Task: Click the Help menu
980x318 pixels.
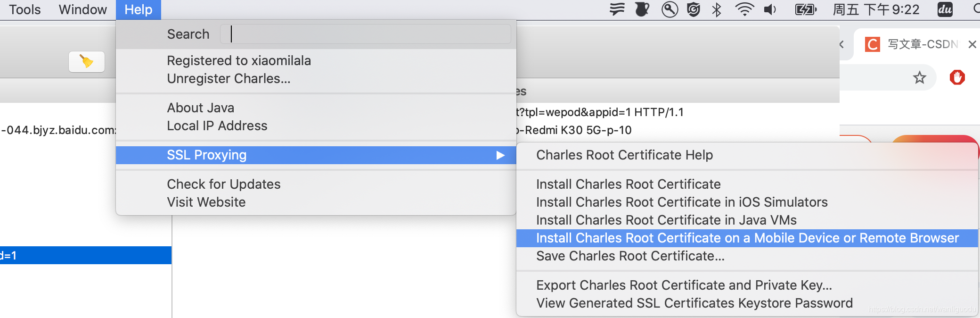Action: click(139, 9)
